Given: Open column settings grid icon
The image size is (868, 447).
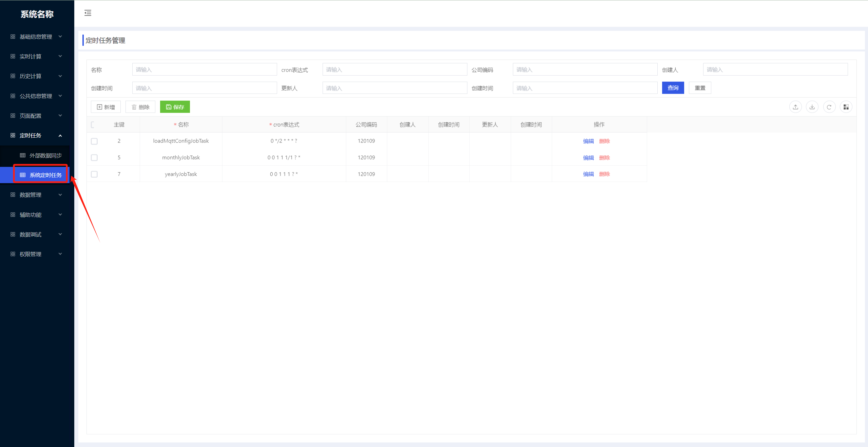Looking at the screenshot, I should [x=846, y=107].
